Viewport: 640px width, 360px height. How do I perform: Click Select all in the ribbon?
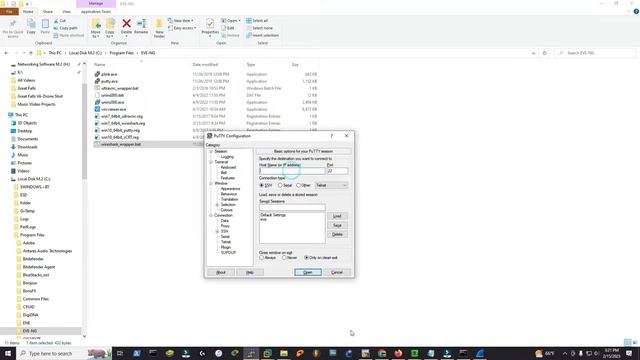tap(257, 20)
